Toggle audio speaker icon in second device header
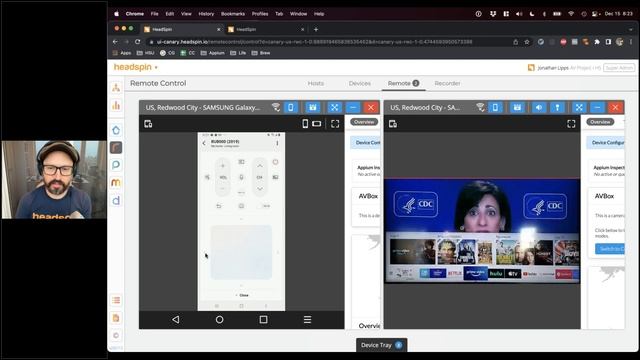640x360 pixels. tap(539, 107)
